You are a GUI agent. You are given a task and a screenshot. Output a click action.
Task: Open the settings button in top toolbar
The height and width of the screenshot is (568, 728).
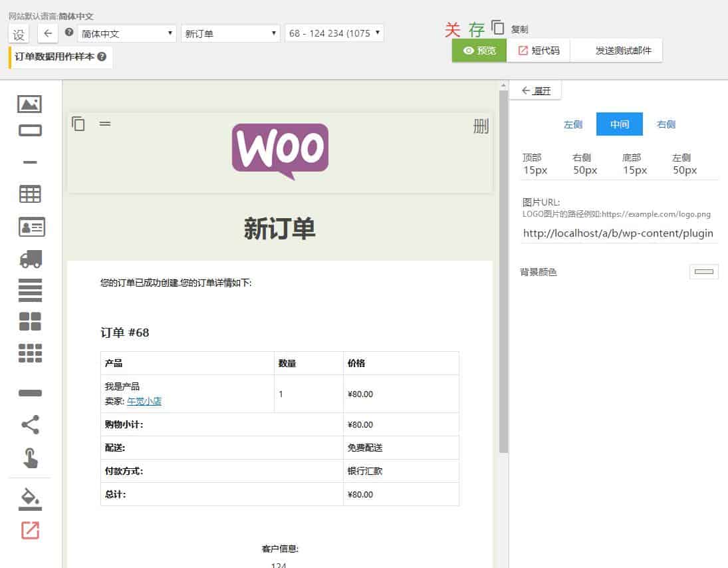[19, 35]
